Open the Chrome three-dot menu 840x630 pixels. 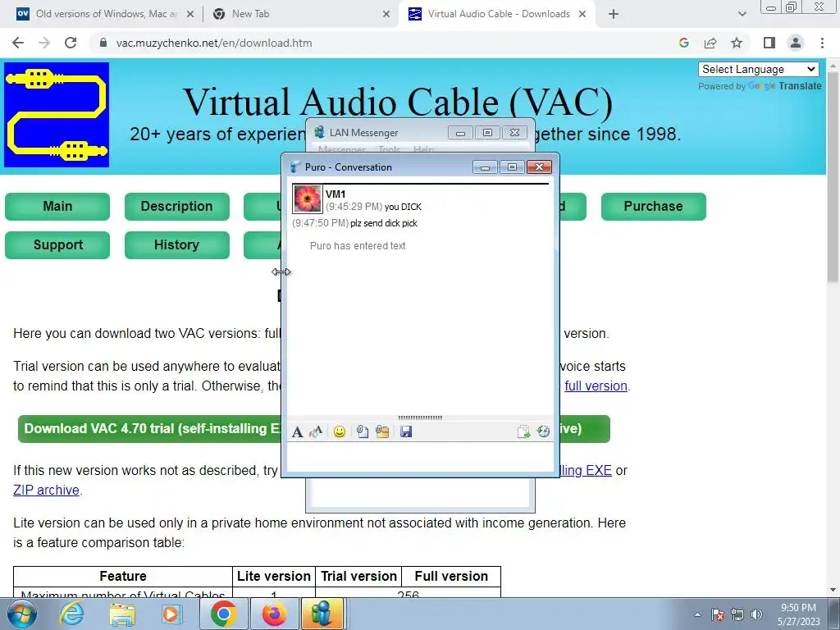click(x=822, y=43)
